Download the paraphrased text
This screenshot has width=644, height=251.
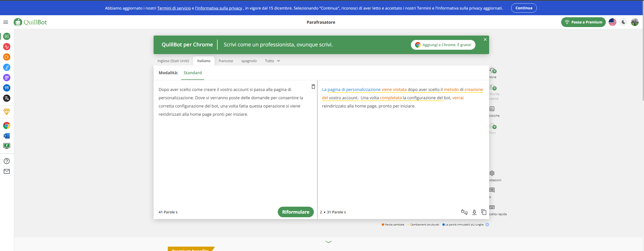pyautogui.click(x=474, y=212)
